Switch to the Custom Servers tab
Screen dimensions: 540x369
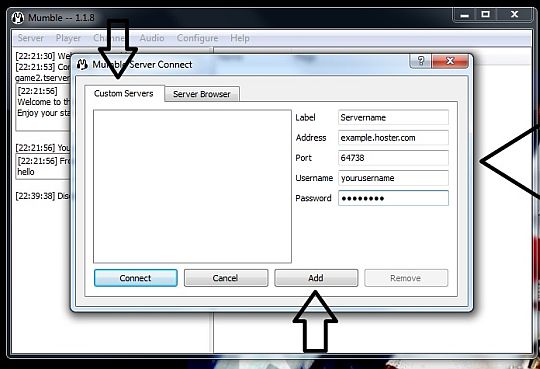124,94
